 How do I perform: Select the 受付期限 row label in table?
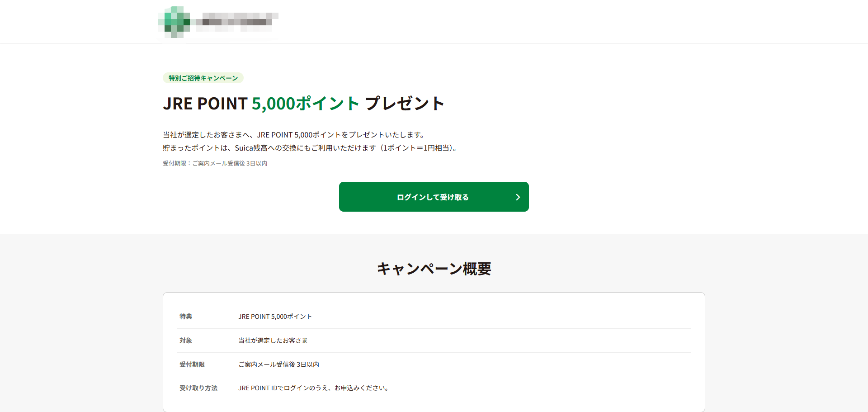192,365
